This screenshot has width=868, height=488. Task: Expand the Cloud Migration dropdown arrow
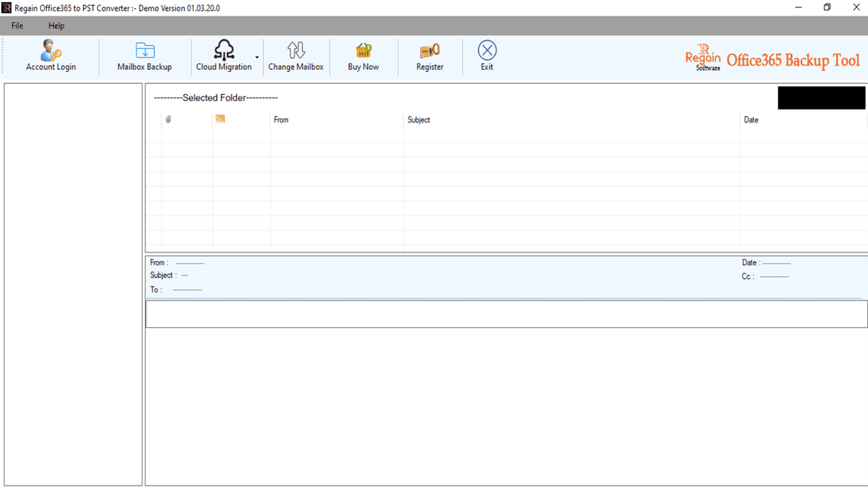coord(256,58)
